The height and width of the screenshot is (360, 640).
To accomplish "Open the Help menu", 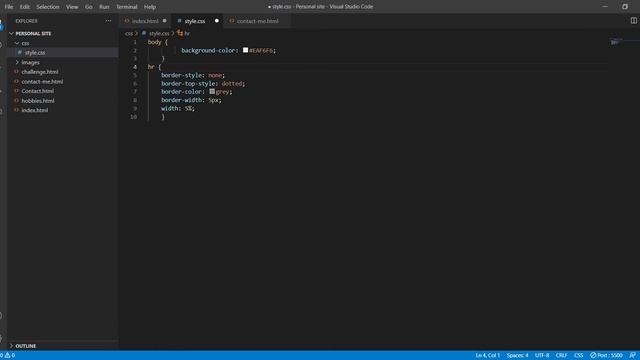I will (x=150, y=7).
